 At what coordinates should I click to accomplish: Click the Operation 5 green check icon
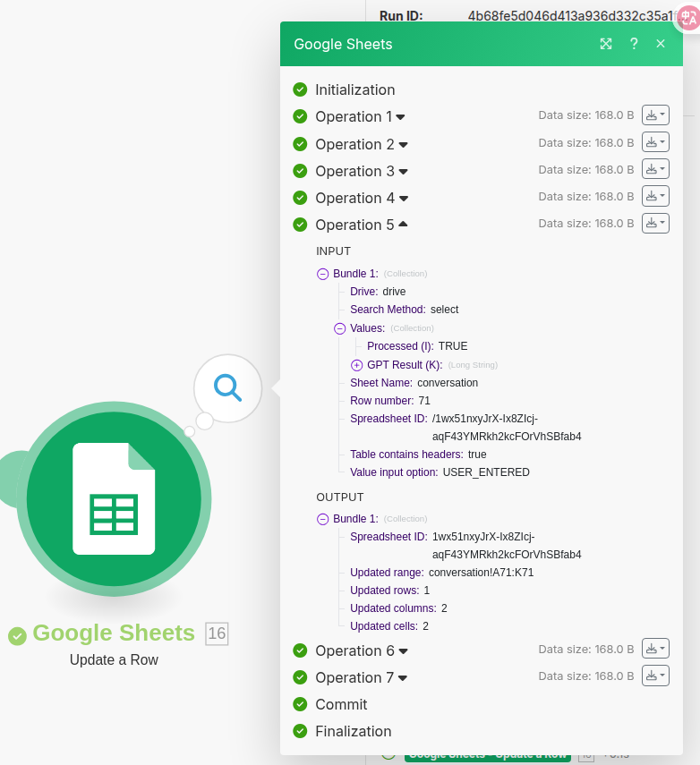(300, 225)
